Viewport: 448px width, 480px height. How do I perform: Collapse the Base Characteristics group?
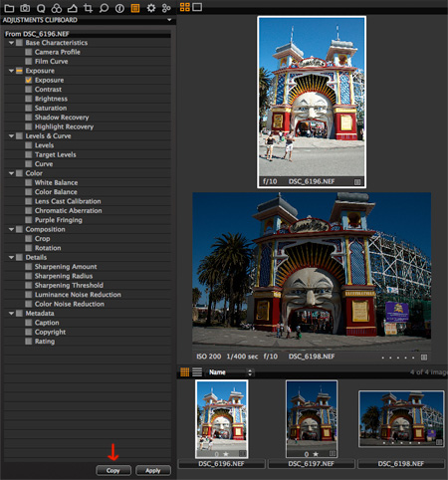click(11, 43)
